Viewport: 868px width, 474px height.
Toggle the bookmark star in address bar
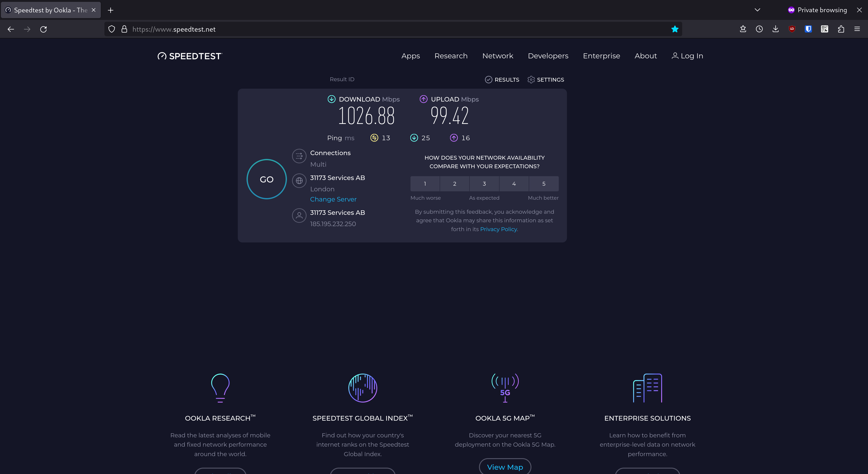click(675, 29)
